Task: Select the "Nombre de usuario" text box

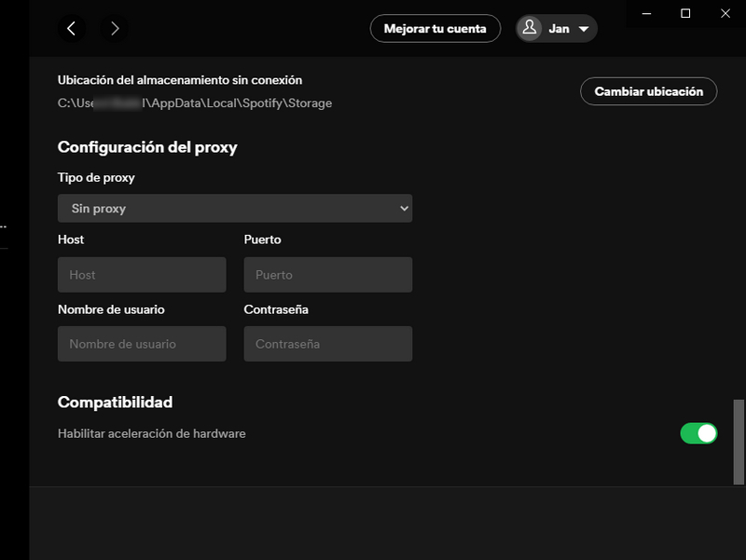Action: pyautogui.click(x=142, y=343)
